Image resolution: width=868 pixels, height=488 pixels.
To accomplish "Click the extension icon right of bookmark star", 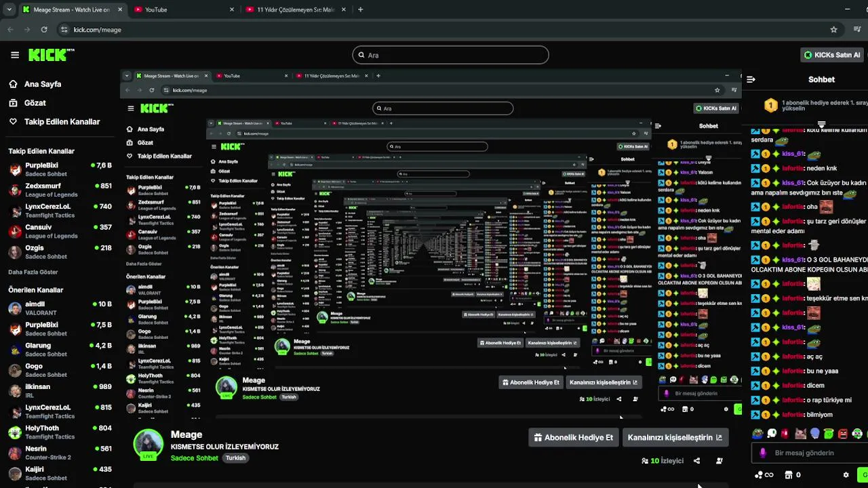I will (858, 30).
